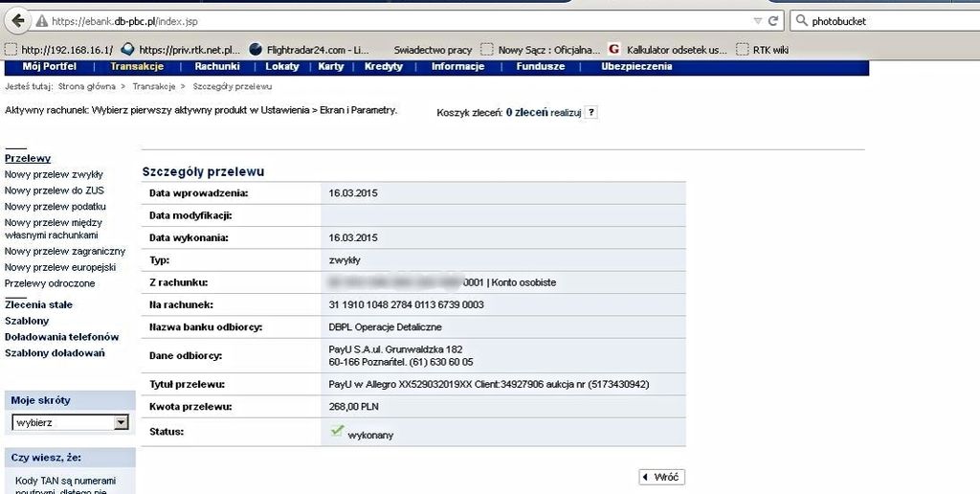Click the page reload icon
This screenshot has height=494, width=980.
(773, 20)
